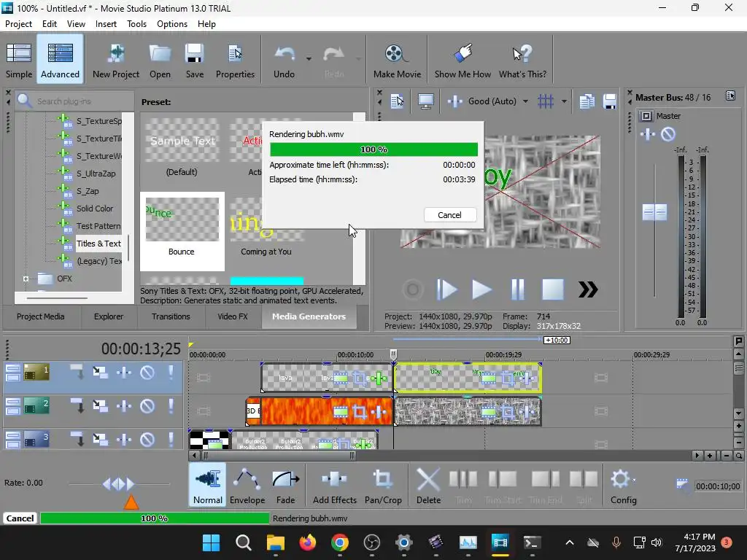This screenshot has width=747, height=560.
Task: Save preview snapshot to file
Action: 610,101
